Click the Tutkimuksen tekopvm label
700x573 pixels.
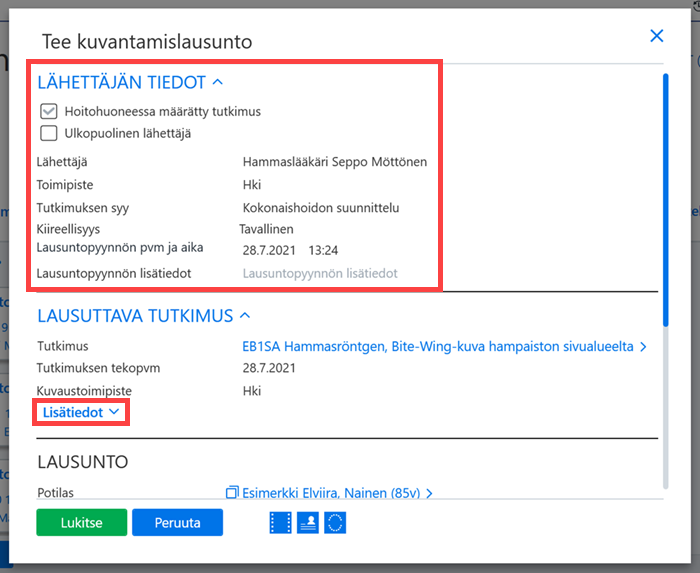[x=98, y=368]
